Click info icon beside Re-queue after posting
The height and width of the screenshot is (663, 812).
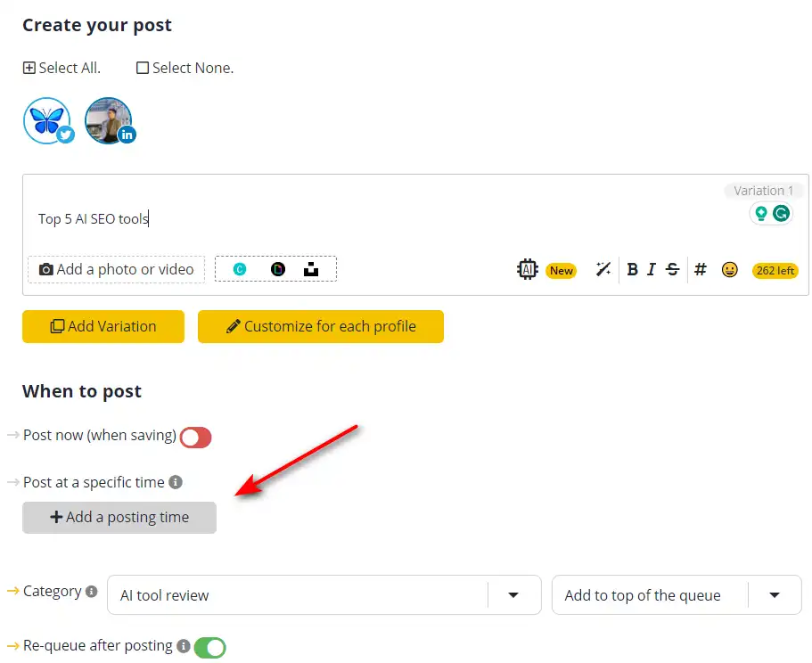click(x=184, y=646)
